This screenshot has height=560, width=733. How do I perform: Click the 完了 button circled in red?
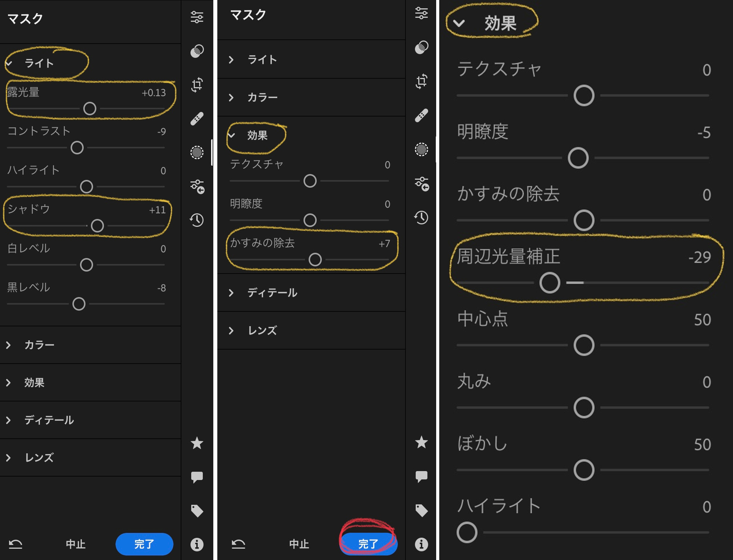click(x=368, y=544)
